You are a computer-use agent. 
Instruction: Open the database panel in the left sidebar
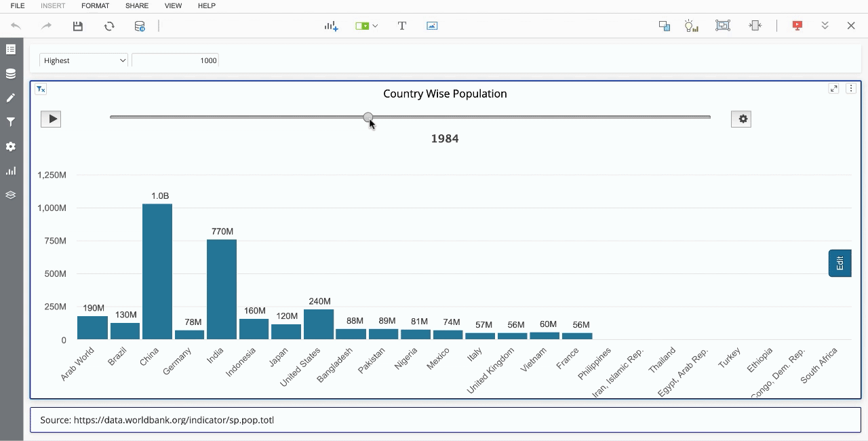[10, 73]
